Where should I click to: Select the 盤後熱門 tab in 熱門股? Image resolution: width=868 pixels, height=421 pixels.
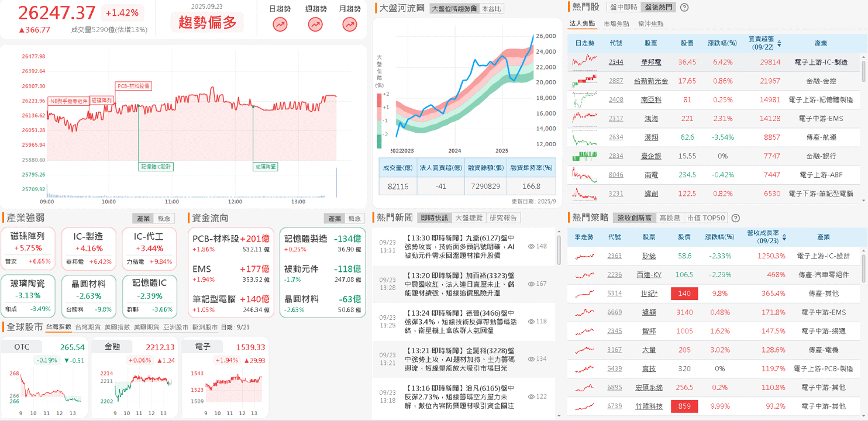658,8
